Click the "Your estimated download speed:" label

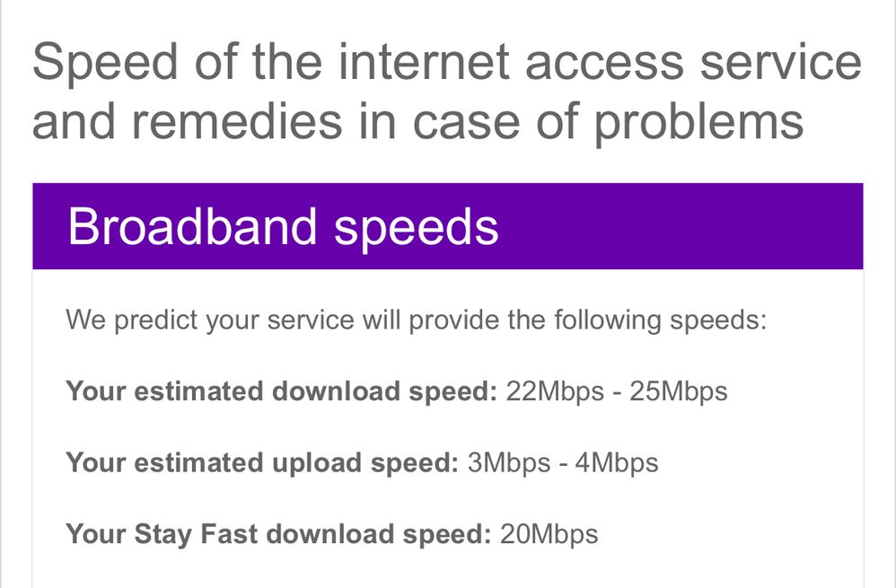click(281, 392)
